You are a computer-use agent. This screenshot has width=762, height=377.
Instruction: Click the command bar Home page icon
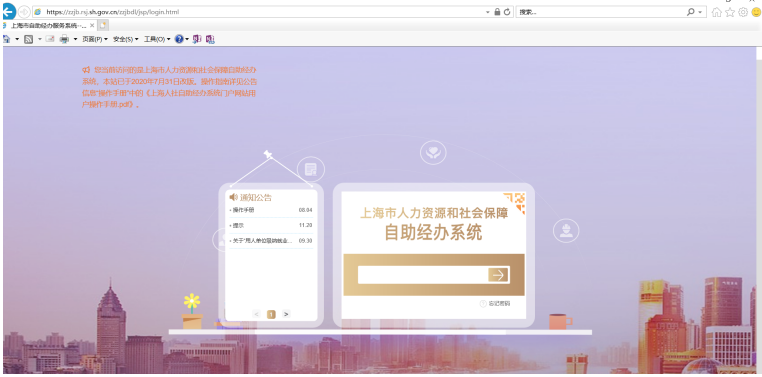point(6,39)
